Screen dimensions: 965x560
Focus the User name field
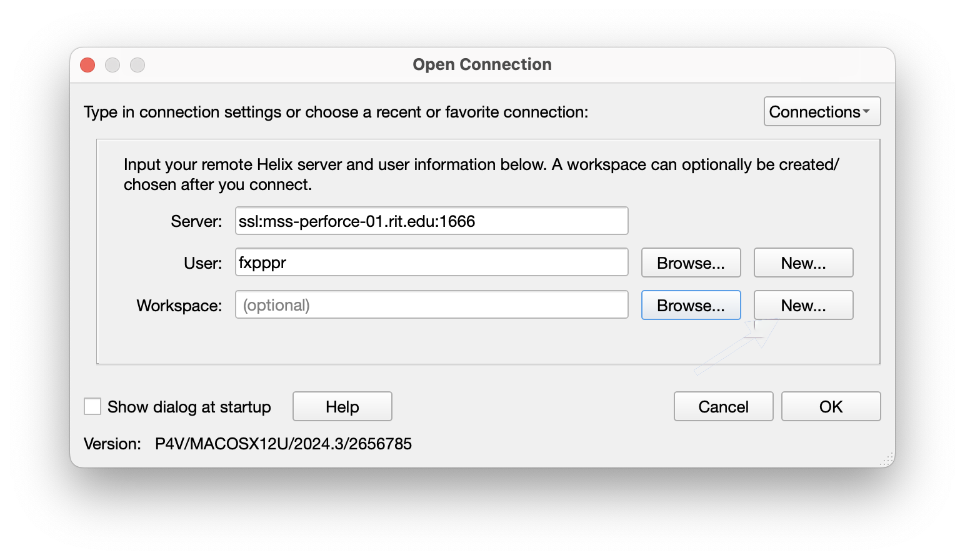click(x=431, y=263)
